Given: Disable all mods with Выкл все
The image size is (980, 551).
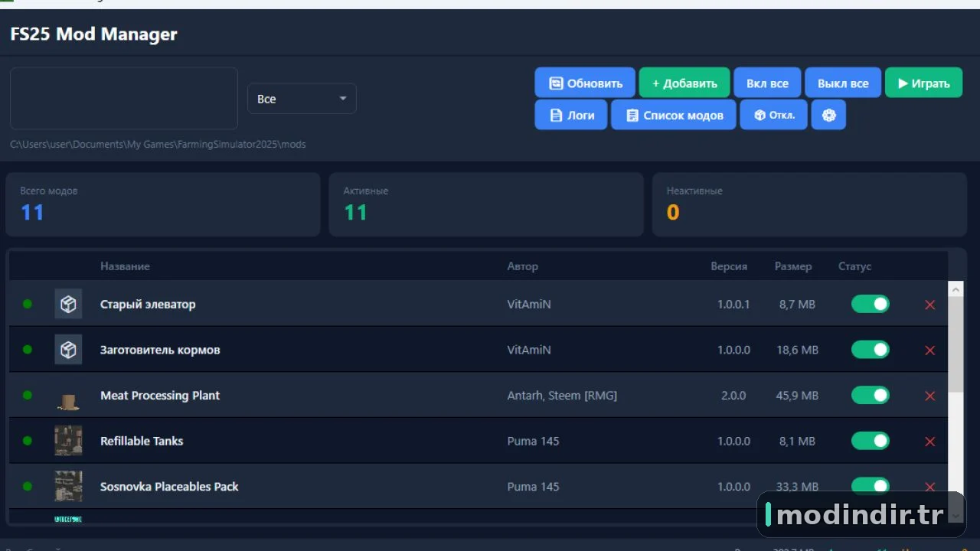Looking at the screenshot, I should (x=843, y=83).
